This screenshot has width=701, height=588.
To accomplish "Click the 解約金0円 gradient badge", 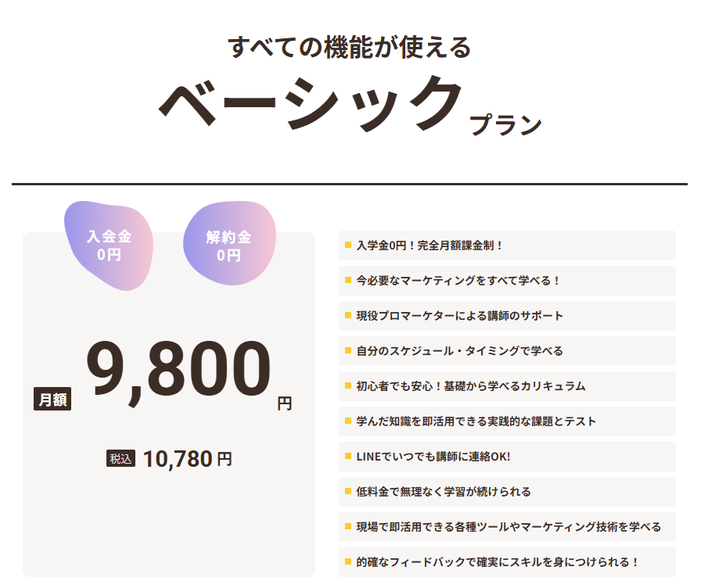I will coord(228,246).
